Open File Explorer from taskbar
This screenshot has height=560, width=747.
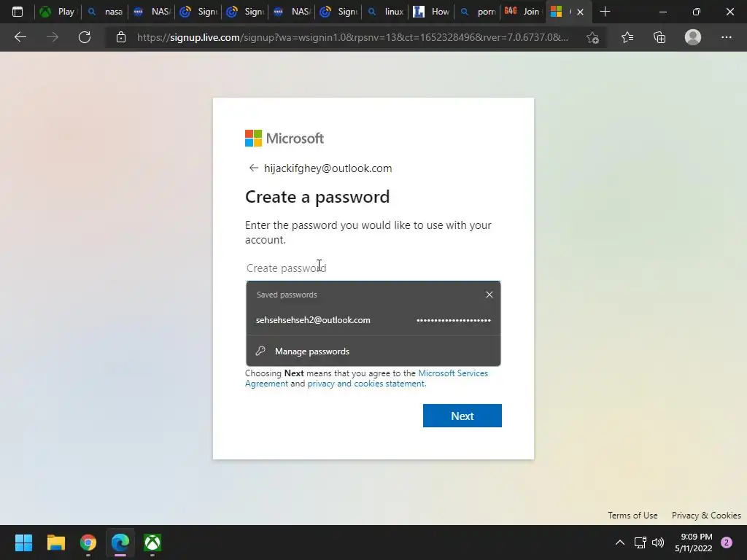click(55, 542)
